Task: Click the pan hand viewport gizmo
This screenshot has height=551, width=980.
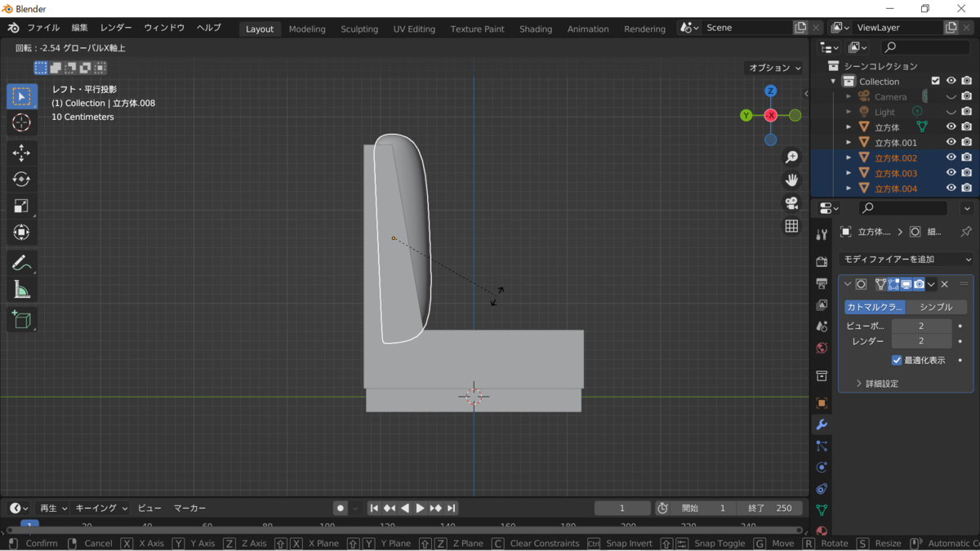Action: 791,180
